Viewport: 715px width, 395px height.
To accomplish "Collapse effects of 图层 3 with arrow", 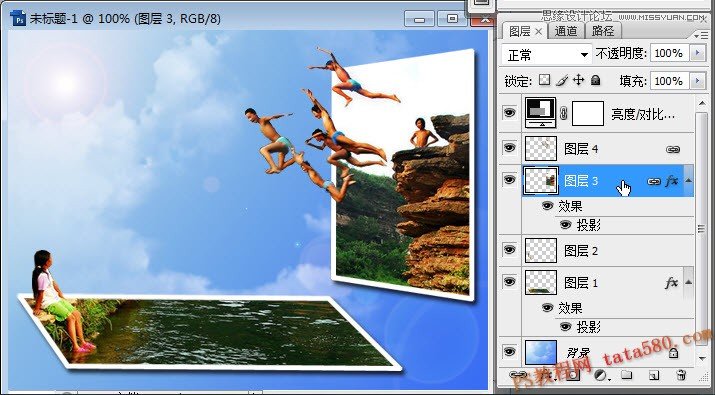I will coord(689,181).
